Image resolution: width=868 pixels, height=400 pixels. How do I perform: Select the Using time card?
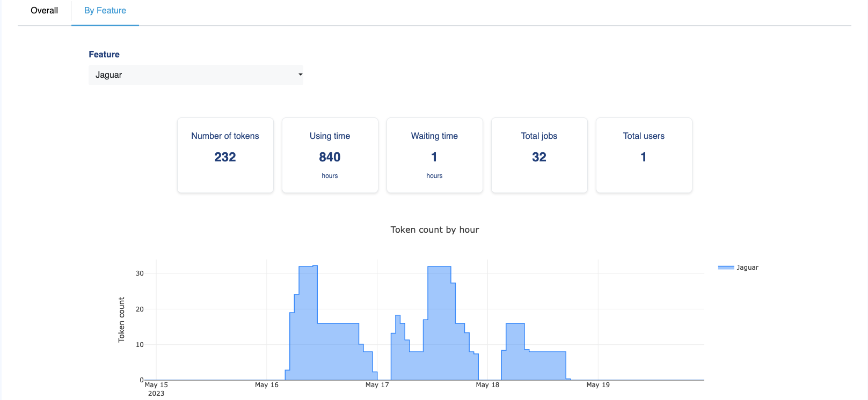[x=330, y=155]
